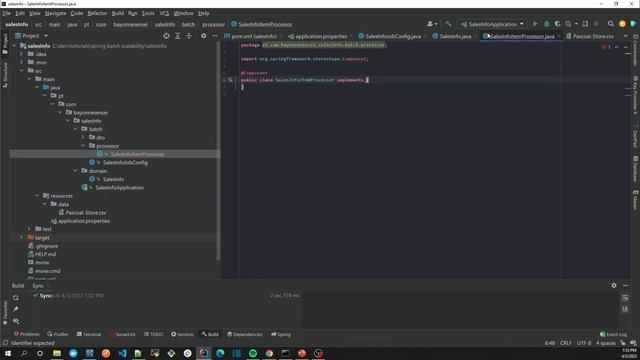
Task: Open the Navigate menu
Action: click(x=55, y=13)
